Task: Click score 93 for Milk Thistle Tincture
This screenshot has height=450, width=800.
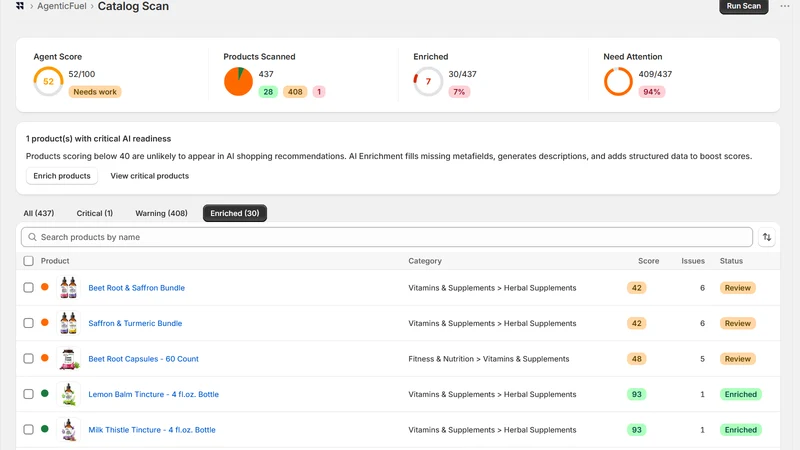Action: point(637,430)
